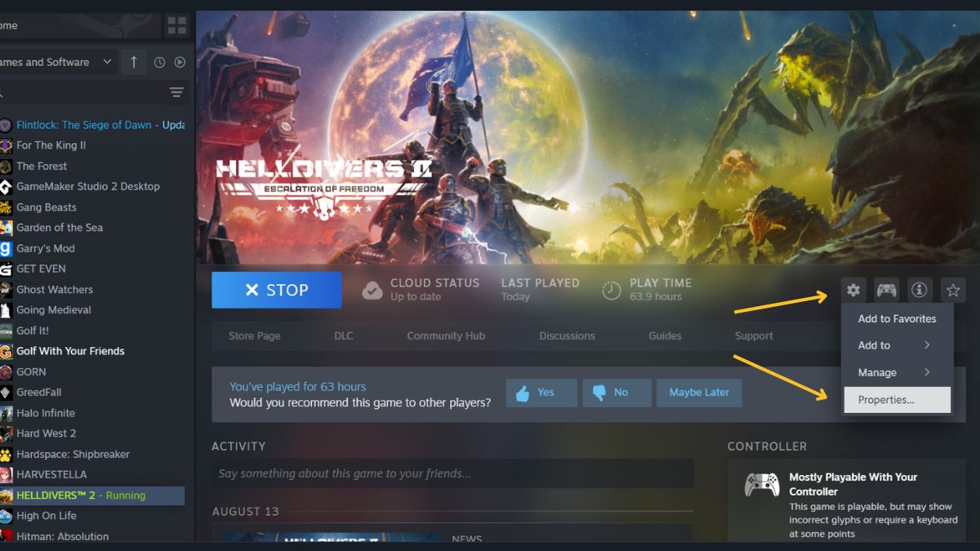Image resolution: width=980 pixels, height=551 pixels.
Task: Click Golf With Your Friends icon
Action: (6, 351)
